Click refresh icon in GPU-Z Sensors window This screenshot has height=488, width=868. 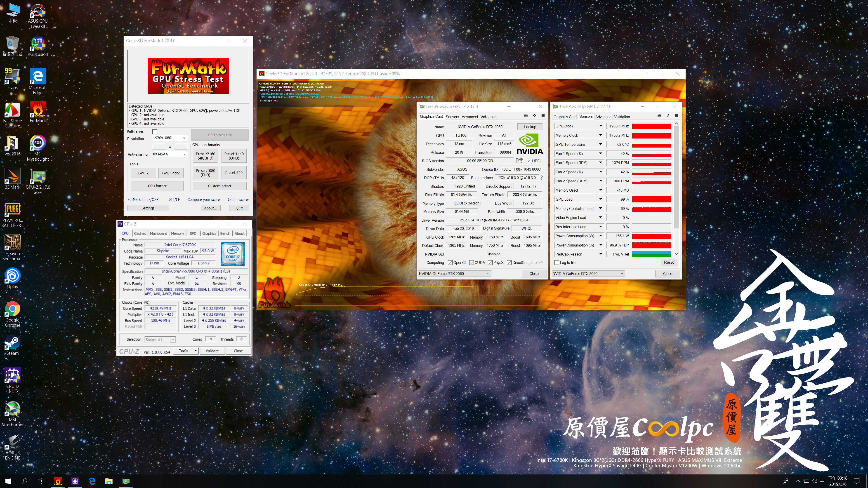668,115
